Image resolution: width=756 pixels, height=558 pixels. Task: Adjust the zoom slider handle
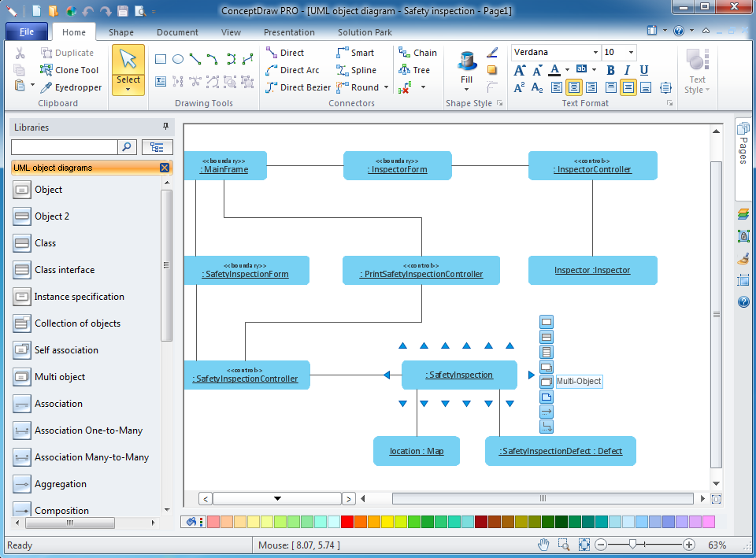point(632,545)
